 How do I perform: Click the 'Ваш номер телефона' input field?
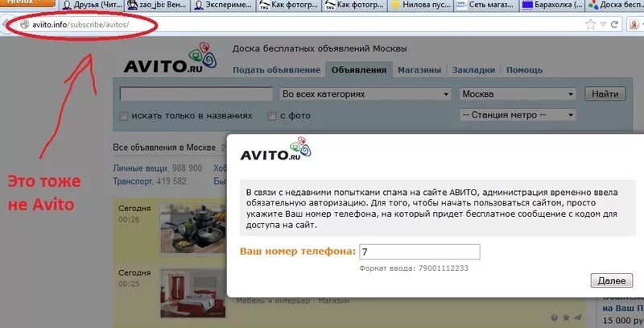click(x=419, y=251)
